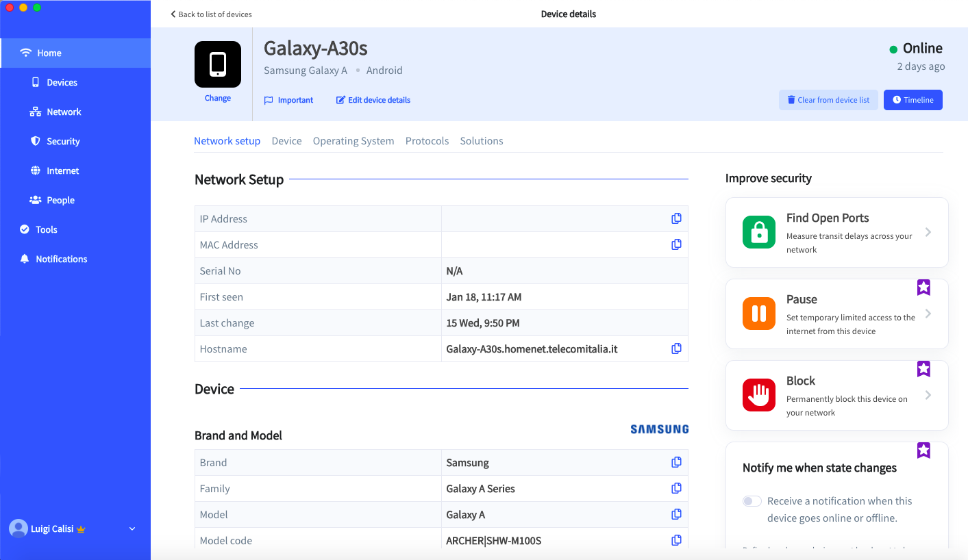The image size is (968, 560).
Task: Copy the Family value Galaxy A Series
Action: click(x=676, y=488)
